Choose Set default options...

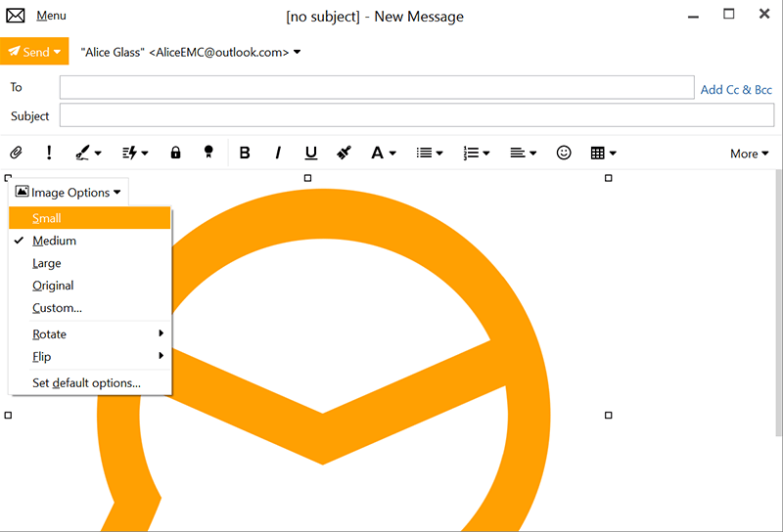click(x=90, y=382)
